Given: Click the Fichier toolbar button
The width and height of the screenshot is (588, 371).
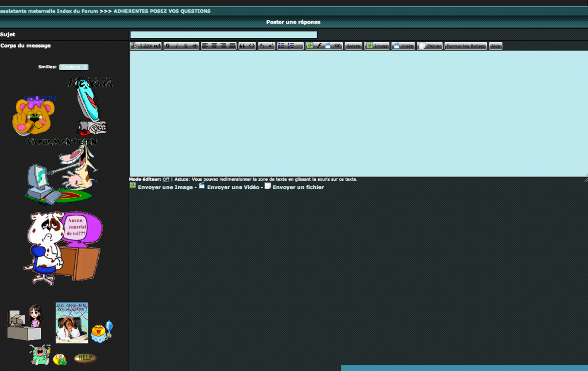Looking at the screenshot, I should point(430,46).
